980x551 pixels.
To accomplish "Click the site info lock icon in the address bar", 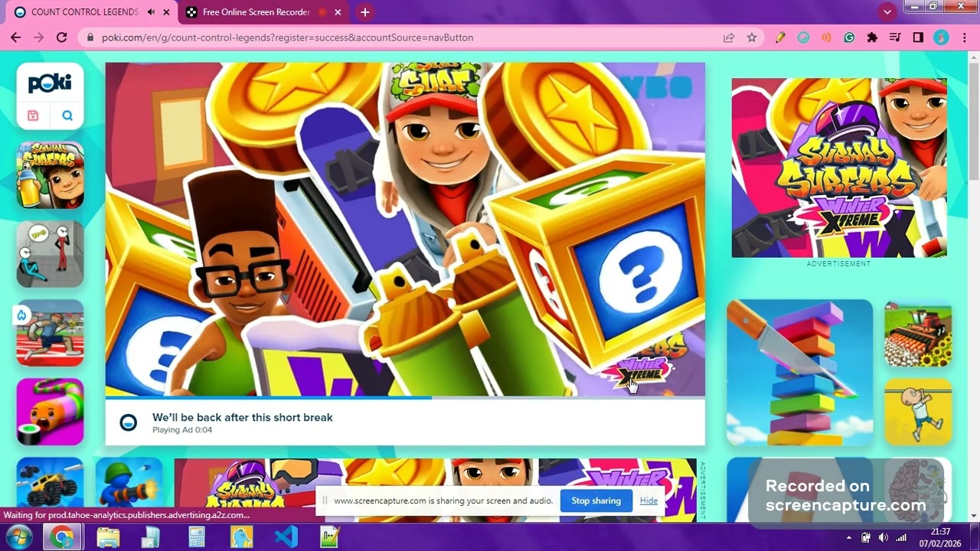I will coord(90,37).
